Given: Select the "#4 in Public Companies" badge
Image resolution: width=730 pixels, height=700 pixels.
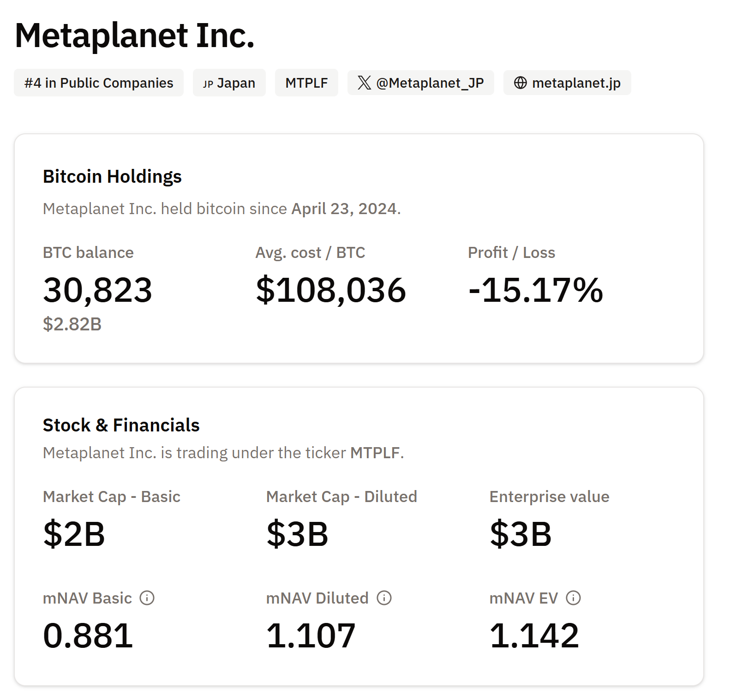Looking at the screenshot, I should point(98,83).
